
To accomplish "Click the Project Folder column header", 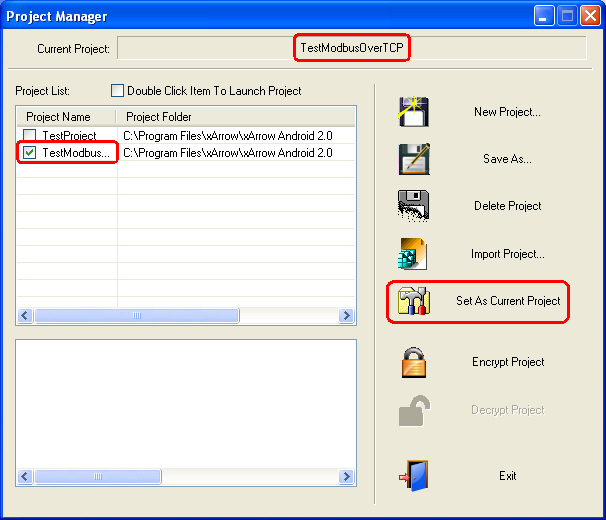I will [235, 117].
